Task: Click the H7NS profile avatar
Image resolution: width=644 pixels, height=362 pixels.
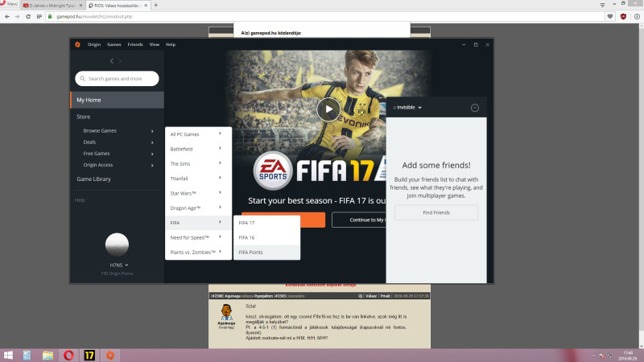Action: click(117, 245)
